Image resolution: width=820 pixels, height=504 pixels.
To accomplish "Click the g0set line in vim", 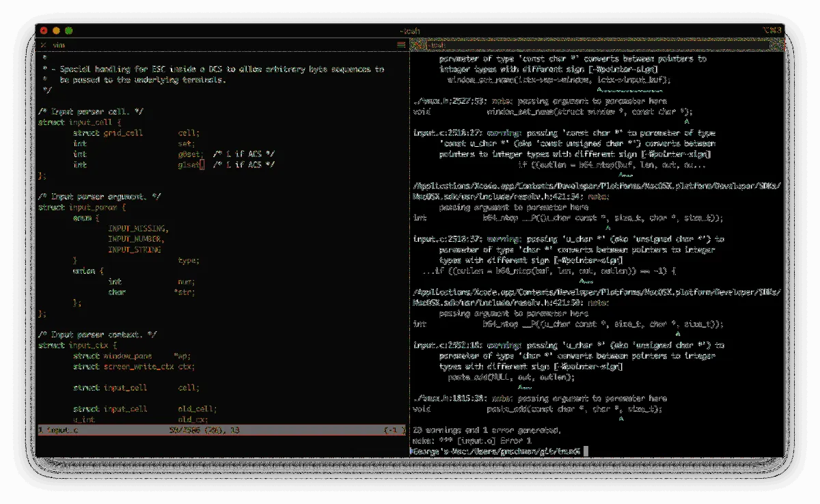I will pyautogui.click(x=174, y=154).
